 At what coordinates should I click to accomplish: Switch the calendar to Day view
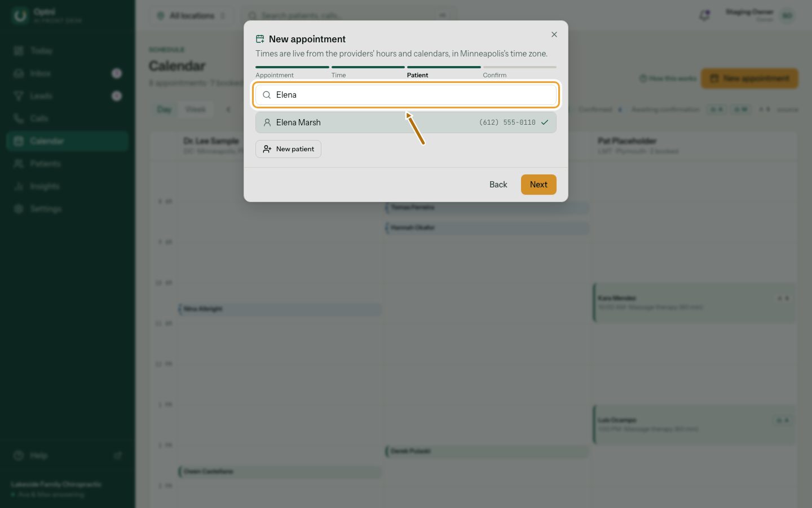pyautogui.click(x=164, y=110)
